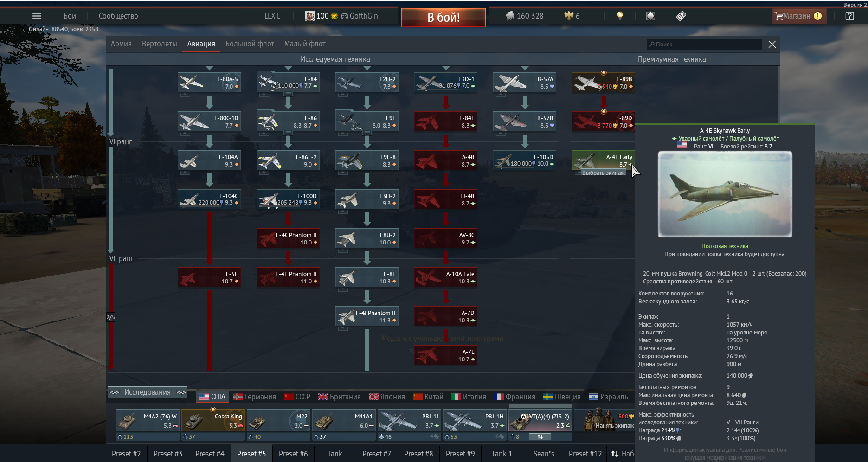Open the hamburger main menu
Screen dimensions: 868x462
(x=37, y=16)
